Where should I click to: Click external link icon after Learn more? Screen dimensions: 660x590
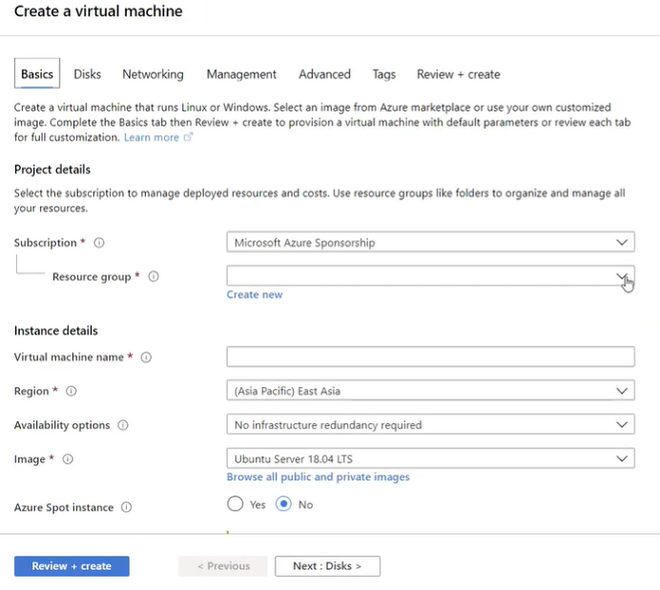(x=188, y=137)
